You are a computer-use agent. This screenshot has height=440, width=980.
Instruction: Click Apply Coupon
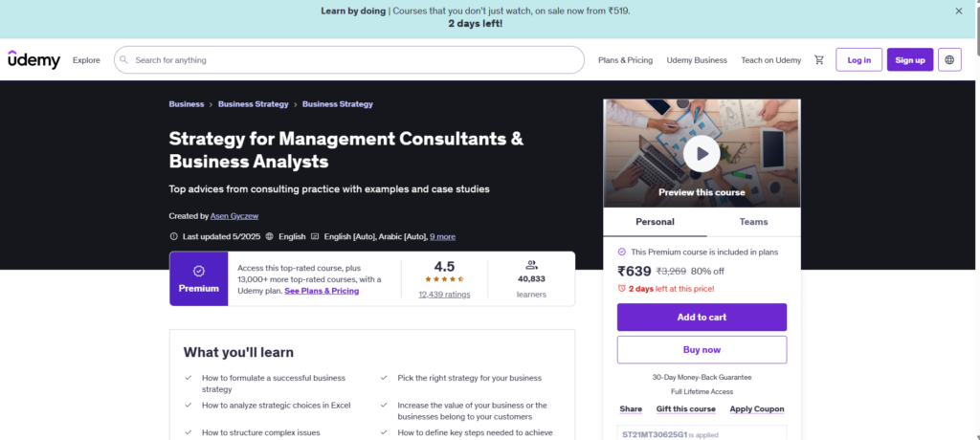pos(757,408)
